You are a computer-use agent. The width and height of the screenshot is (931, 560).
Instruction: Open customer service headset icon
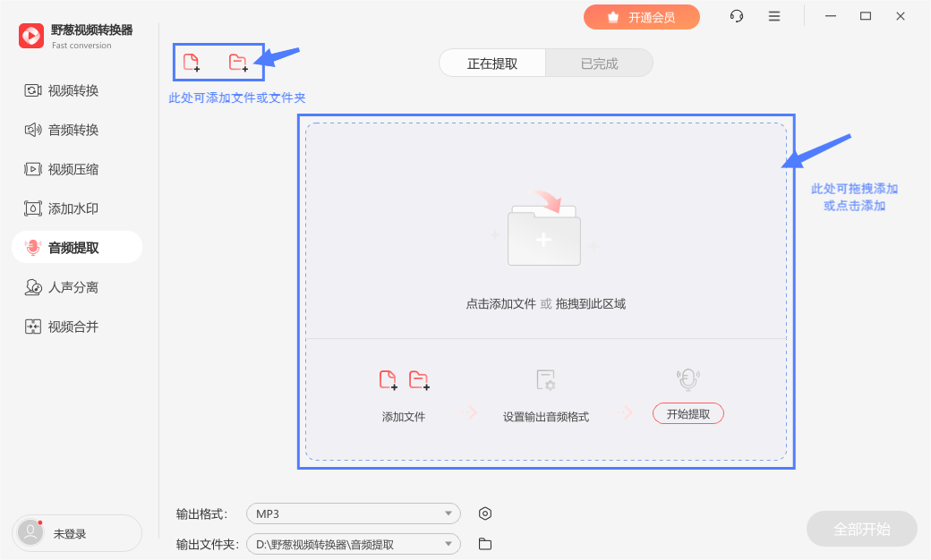click(x=736, y=16)
